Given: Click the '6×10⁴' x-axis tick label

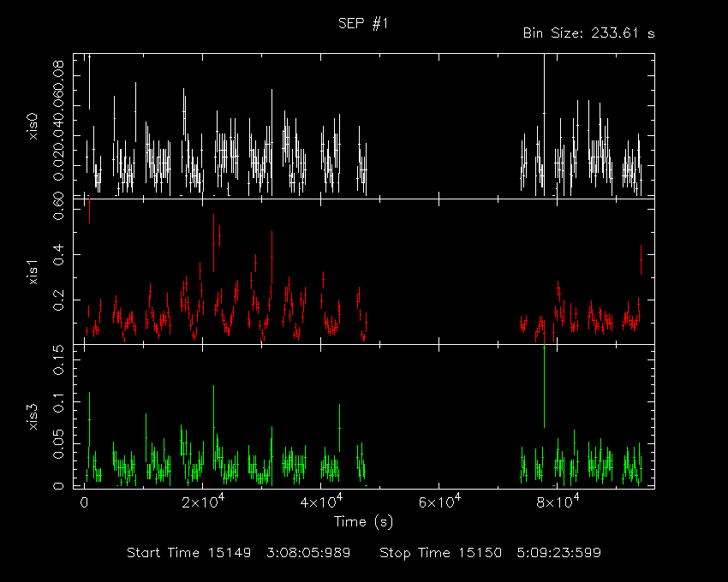Looking at the screenshot, I should pyautogui.click(x=439, y=502).
